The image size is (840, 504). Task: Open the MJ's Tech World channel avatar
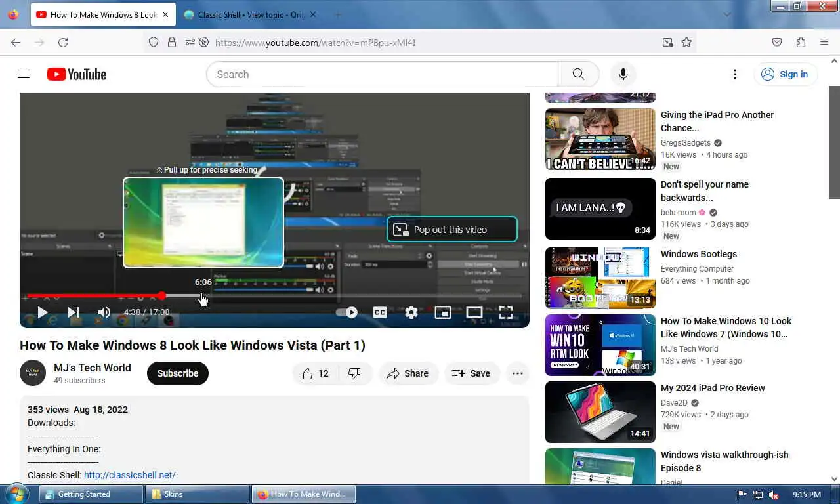click(33, 373)
